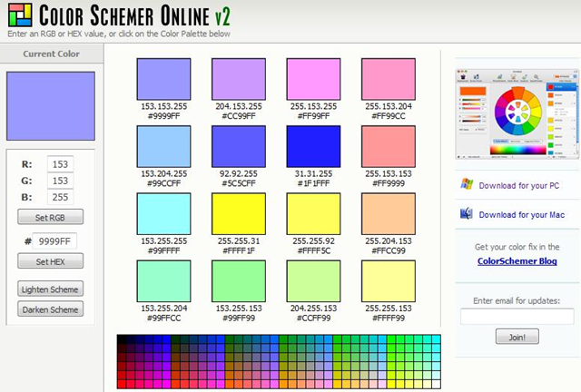Click the Current Color panel header
Screen dimensions: 581x392
(x=52, y=54)
